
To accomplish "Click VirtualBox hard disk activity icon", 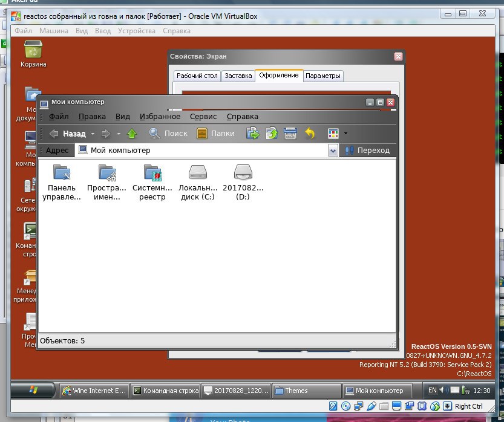I will click(x=333, y=406).
